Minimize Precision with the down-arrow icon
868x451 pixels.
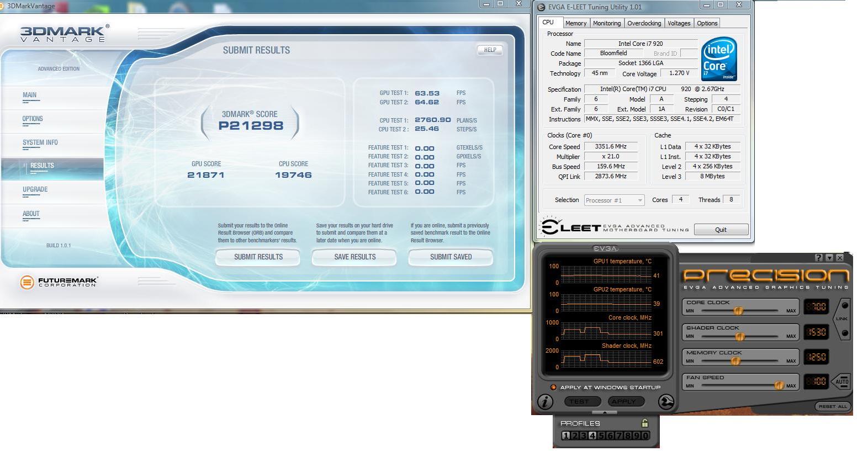click(x=829, y=258)
